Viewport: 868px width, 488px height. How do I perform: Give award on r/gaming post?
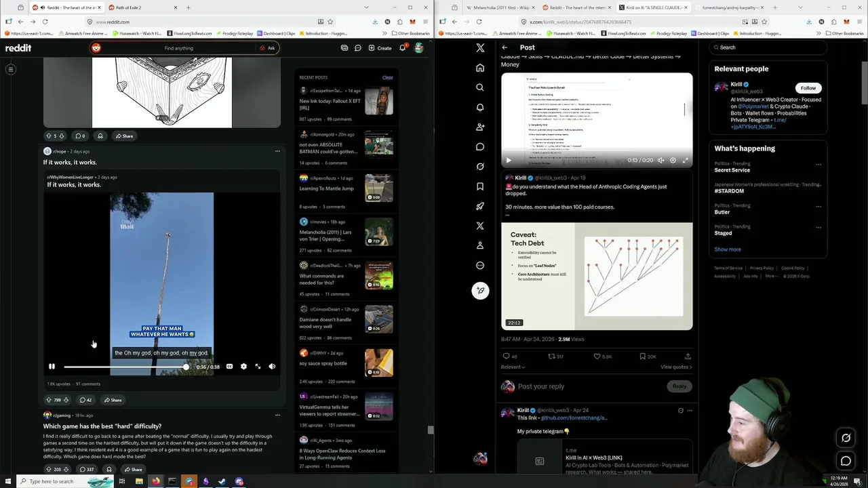pyautogui.click(x=108, y=469)
